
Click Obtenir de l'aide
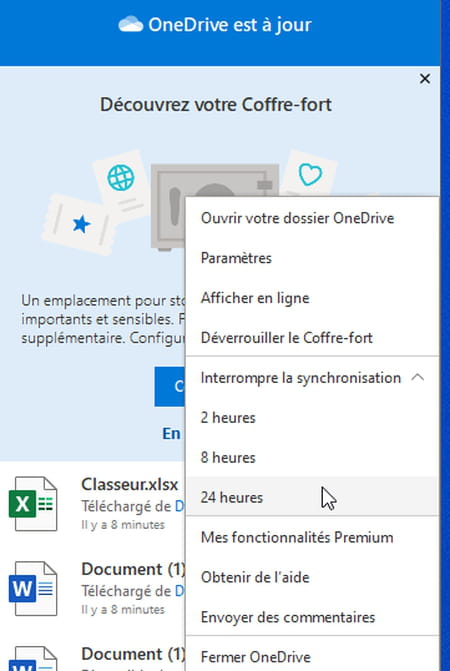click(313, 577)
